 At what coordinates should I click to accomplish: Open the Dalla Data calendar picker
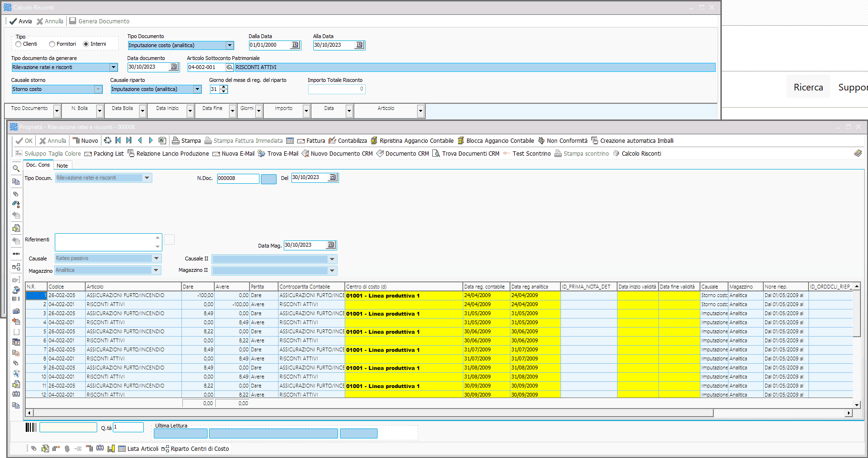pos(295,45)
